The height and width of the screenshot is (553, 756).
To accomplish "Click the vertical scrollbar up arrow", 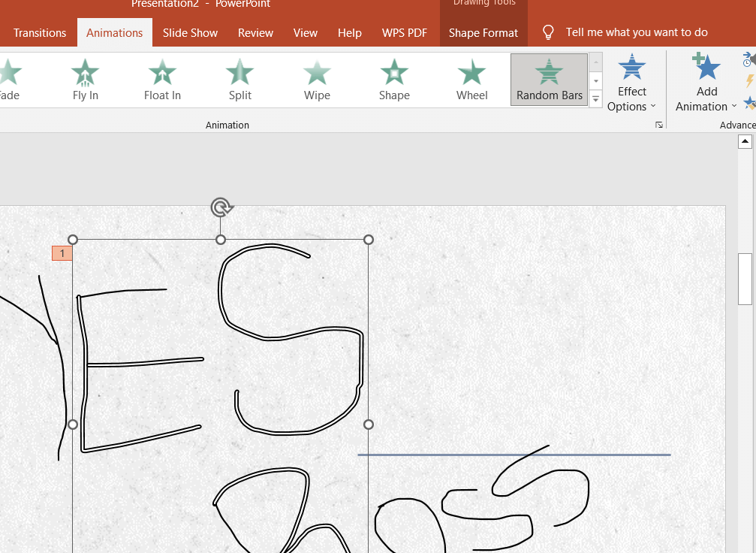I will (x=745, y=141).
